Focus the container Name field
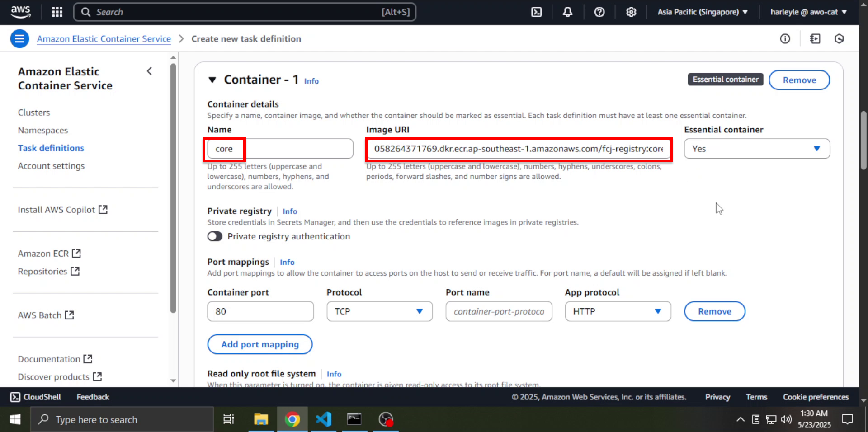868x432 pixels. [x=280, y=149]
